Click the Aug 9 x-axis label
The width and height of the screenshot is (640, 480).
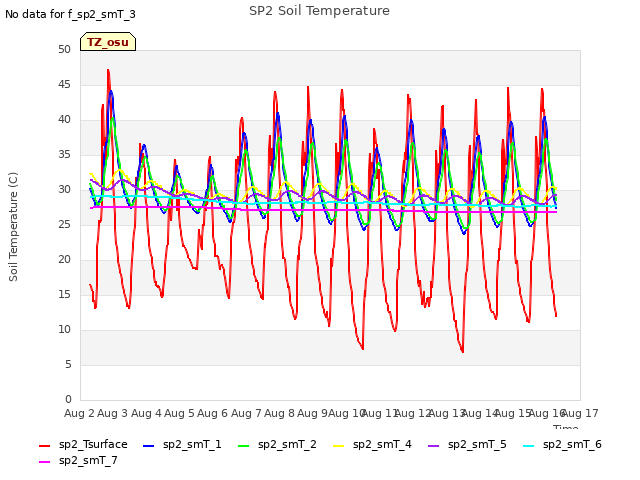point(312,413)
